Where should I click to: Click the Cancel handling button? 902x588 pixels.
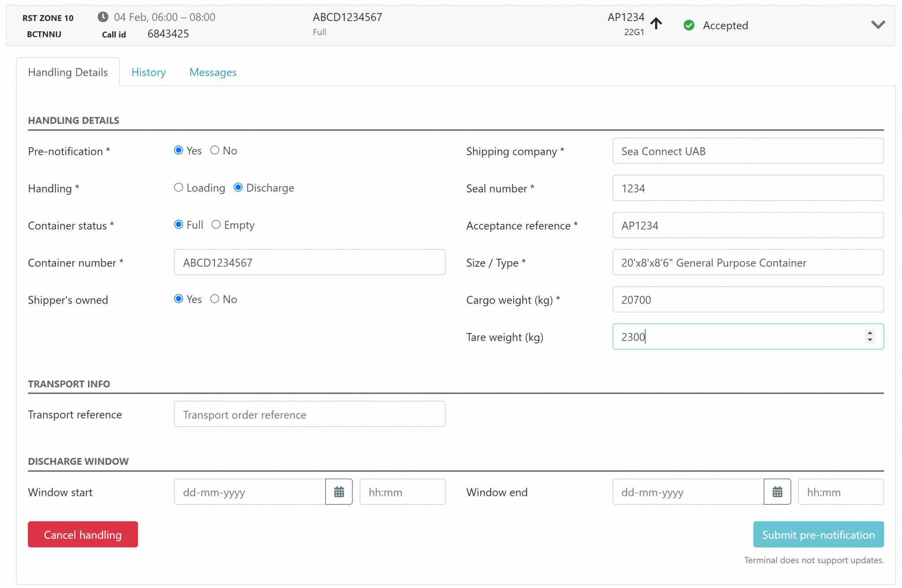(83, 534)
